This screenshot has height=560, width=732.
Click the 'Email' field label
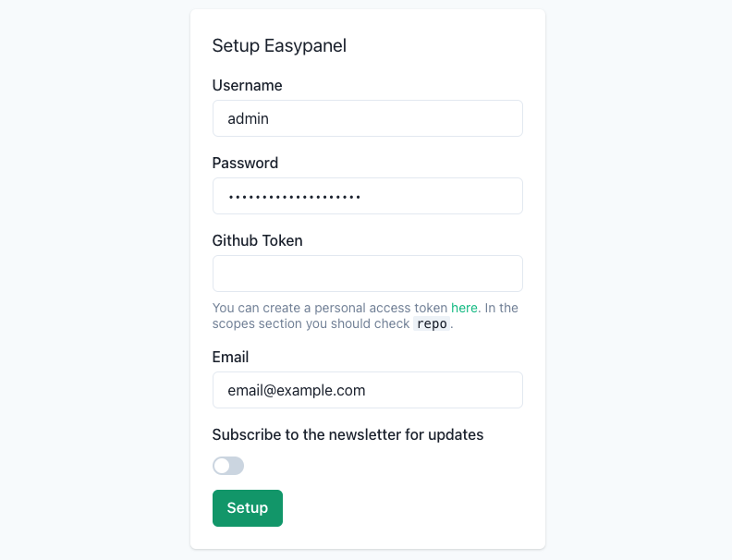[x=230, y=357]
